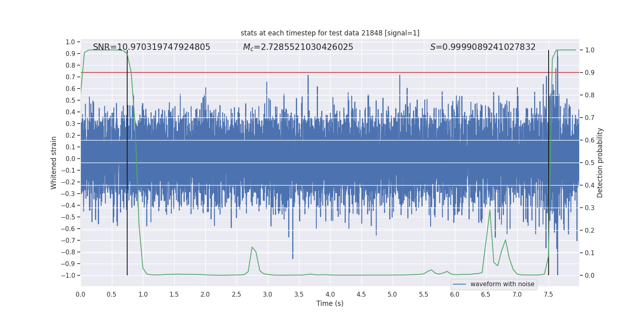Click the Mc=2.7285 chirp mass annotation

[298, 47]
